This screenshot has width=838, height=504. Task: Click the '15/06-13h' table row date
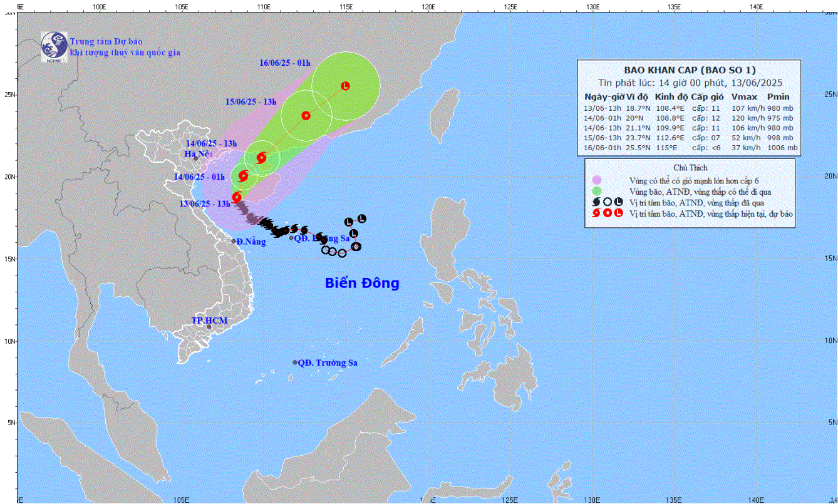(602, 138)
